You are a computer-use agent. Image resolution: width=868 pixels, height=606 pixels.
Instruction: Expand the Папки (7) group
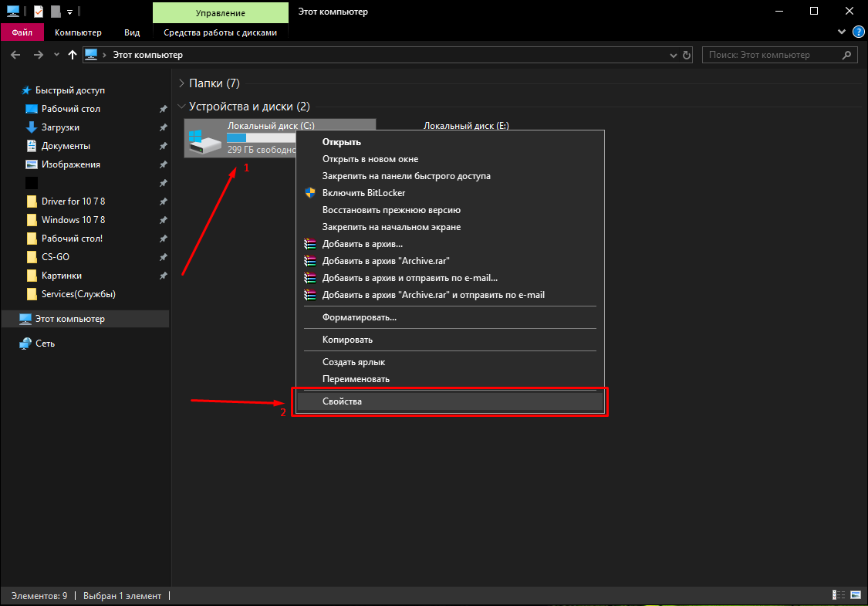tap(181, 83)
